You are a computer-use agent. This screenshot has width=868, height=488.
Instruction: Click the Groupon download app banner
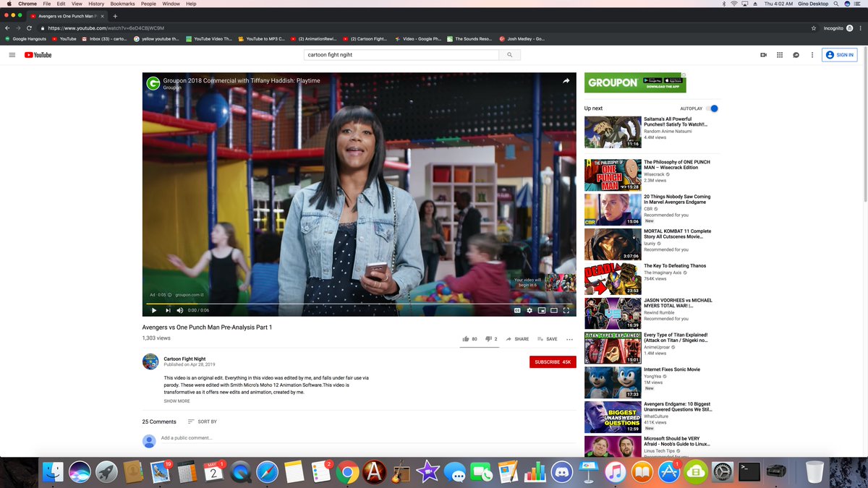point(635,82)
